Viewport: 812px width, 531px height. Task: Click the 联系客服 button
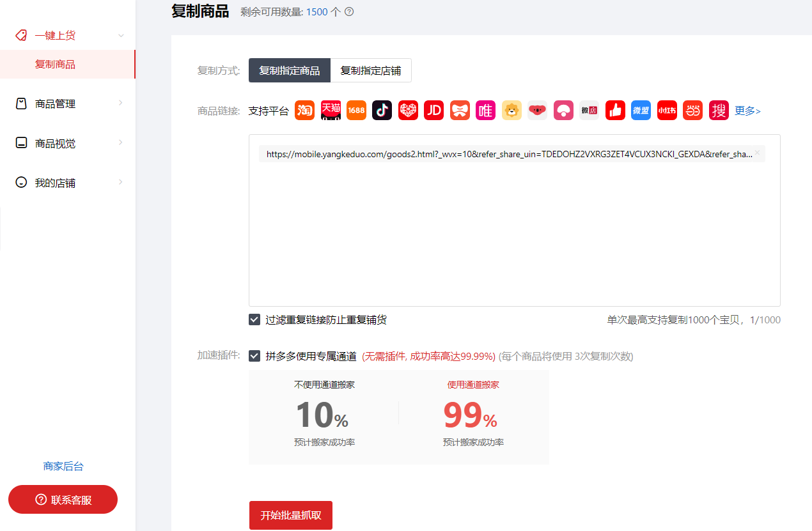click(x=63, y=500)
